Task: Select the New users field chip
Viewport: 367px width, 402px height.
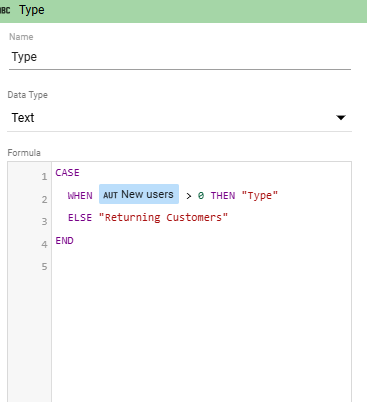Action: tap(139, 194)
